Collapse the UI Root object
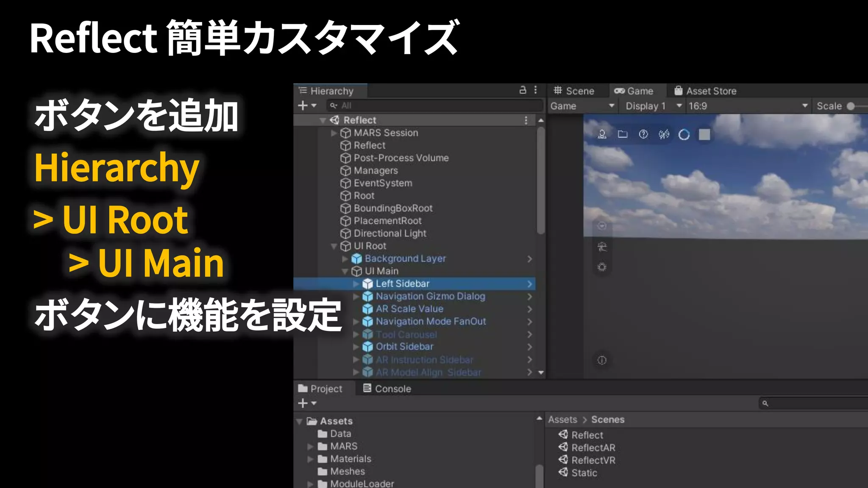Image resolution: width=868 pixels, height=488 pixels. click(x=334, y=246)
